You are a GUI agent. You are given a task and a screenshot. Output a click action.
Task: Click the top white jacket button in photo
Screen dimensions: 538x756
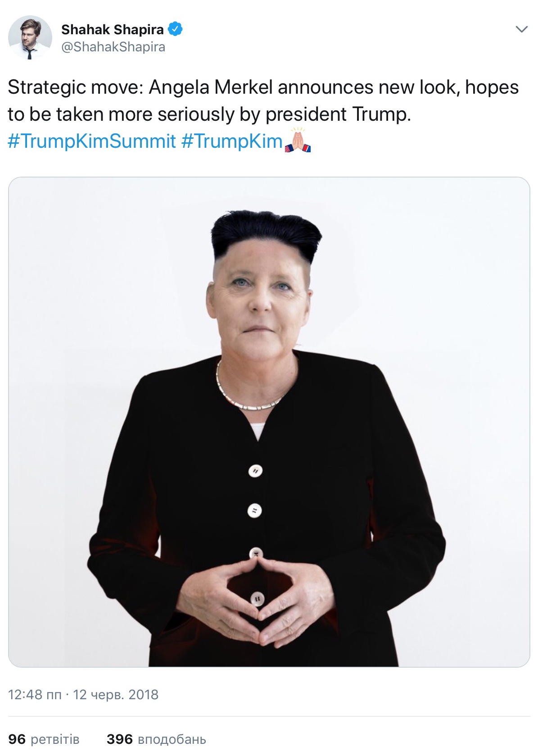pos(255,471)
